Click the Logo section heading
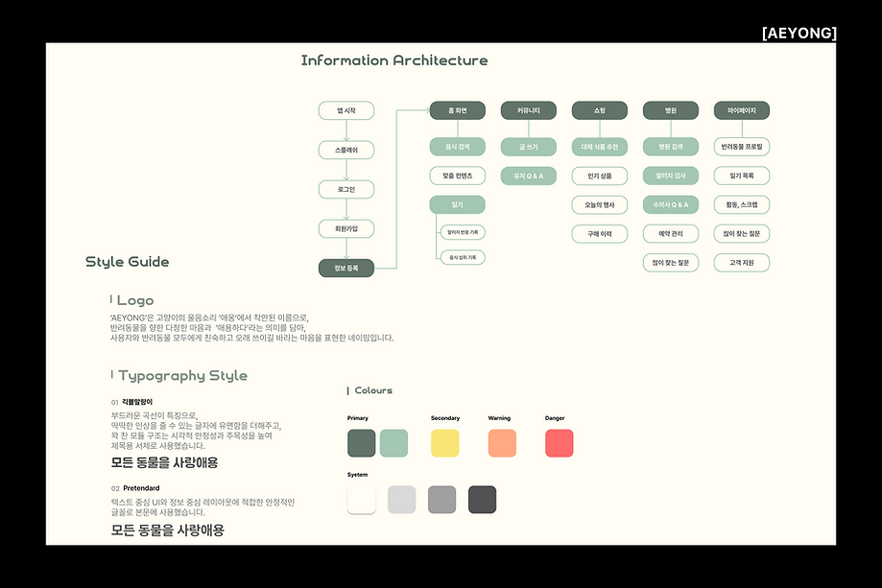882x588 pixels. pyautogui.click(x=135, y=301)
